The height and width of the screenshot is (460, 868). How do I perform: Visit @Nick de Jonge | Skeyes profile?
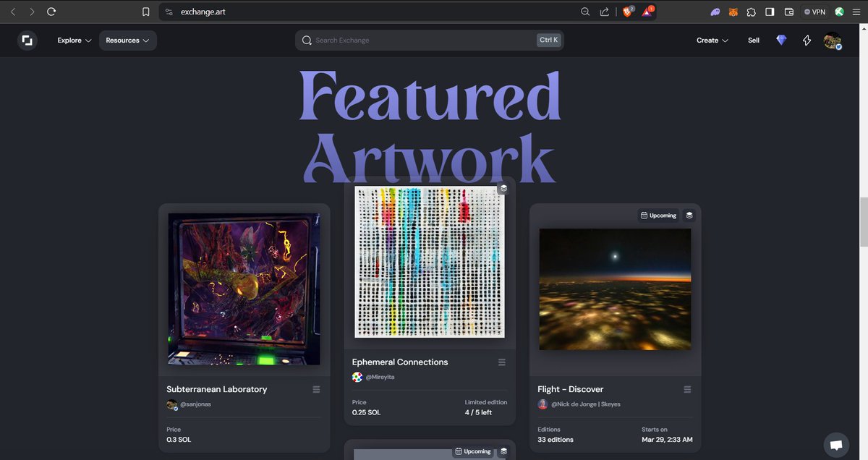click(x=586, y=404)
